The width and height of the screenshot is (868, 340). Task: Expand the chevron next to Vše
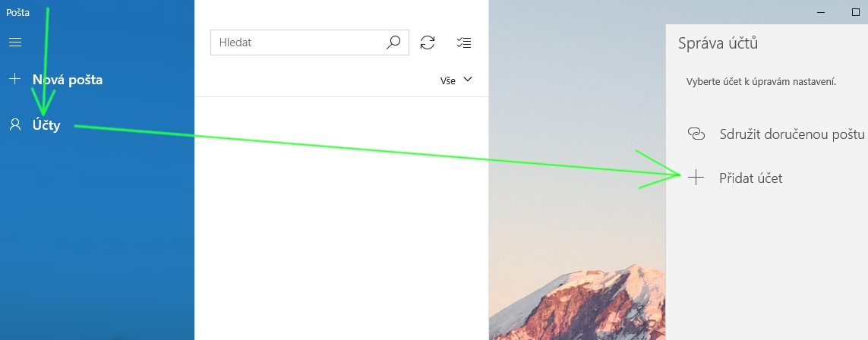point(468,80)
